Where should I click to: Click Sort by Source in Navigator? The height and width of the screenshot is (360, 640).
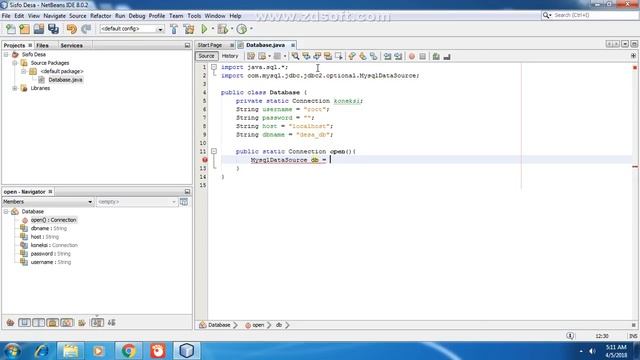(x=111, y=323)
